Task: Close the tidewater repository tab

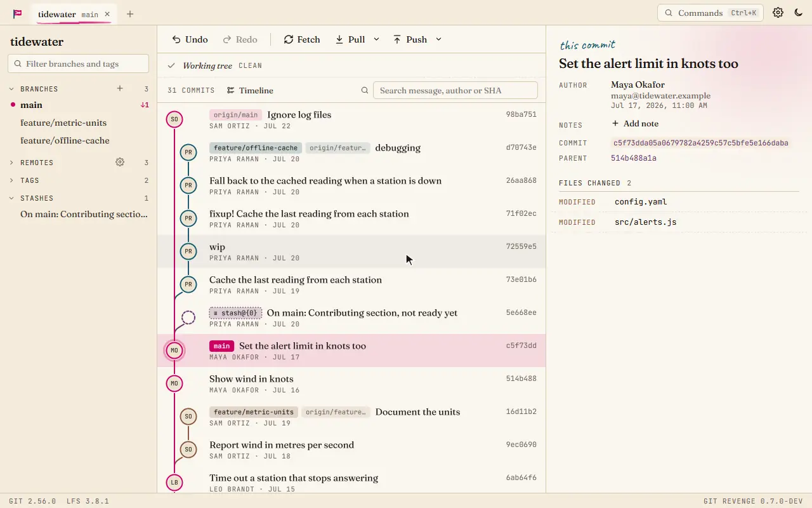Action: pos(107,14)
